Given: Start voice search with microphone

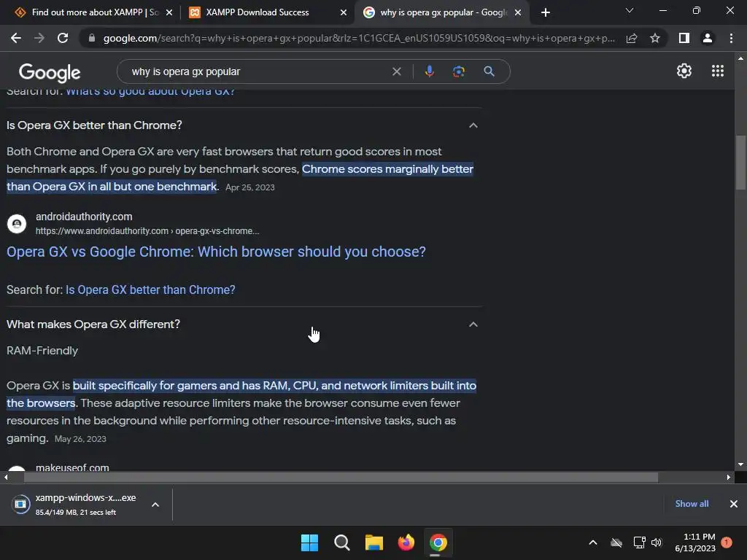Looking at the screenshot, I should click(429, 71).
